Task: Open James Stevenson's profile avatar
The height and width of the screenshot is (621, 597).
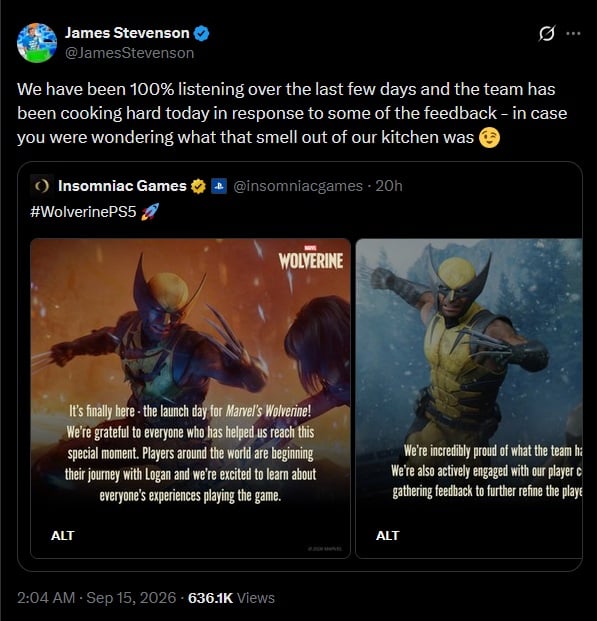Action: pyautogui.click(x=37, y=43)
